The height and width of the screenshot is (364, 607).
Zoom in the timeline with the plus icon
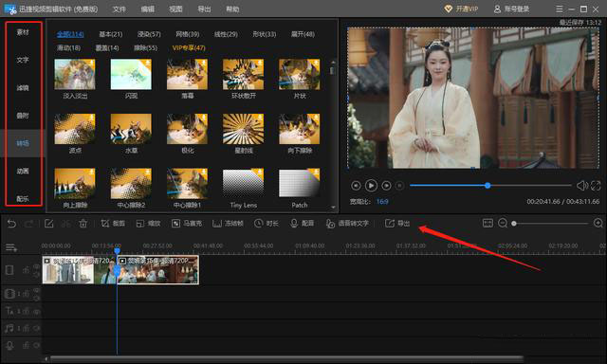[598, 223]
